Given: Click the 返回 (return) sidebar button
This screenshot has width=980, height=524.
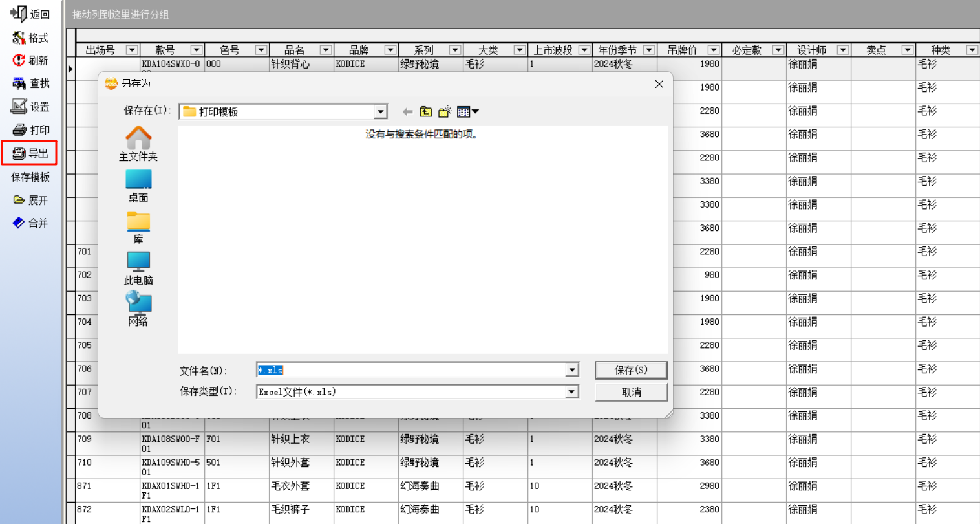Looking at the screenshot, I should (x=30, y=14).
